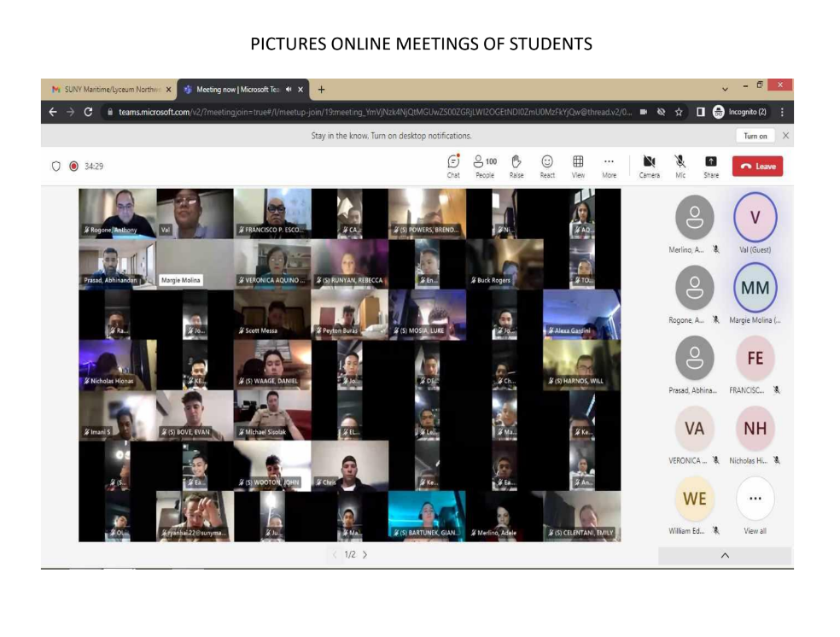This screenshot has width=840, height=637.
Task: Click VERONICA AQUINO video tile
Action: [272, 264]
